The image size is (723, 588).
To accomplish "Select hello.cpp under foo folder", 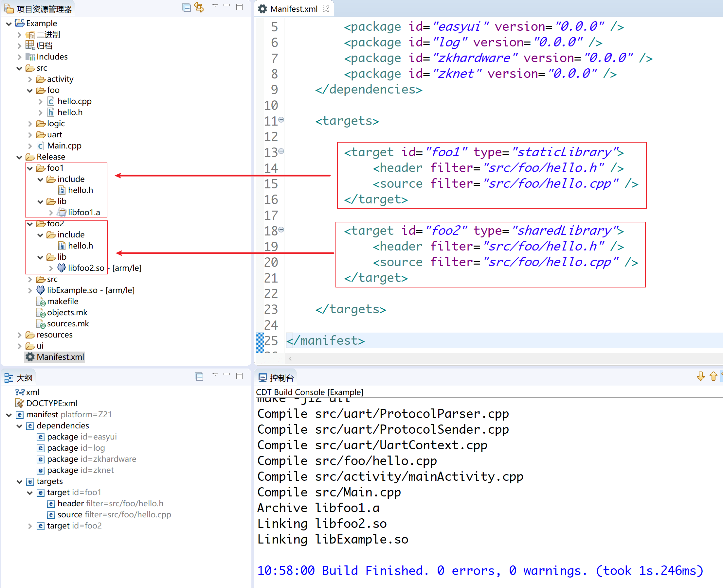I will point(74,101).
